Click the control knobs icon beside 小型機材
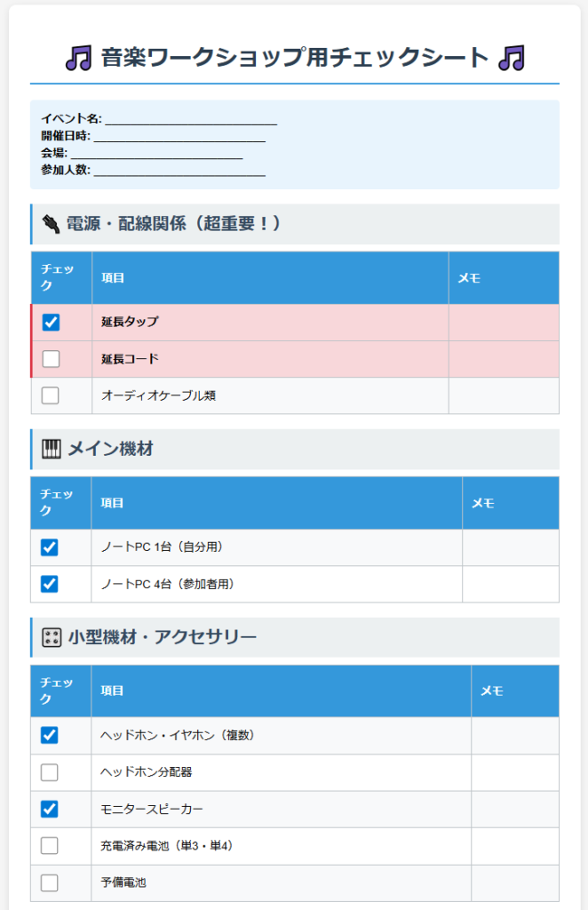Image resolution: width=588 pixels, height=910 pixels. point(52,637)
